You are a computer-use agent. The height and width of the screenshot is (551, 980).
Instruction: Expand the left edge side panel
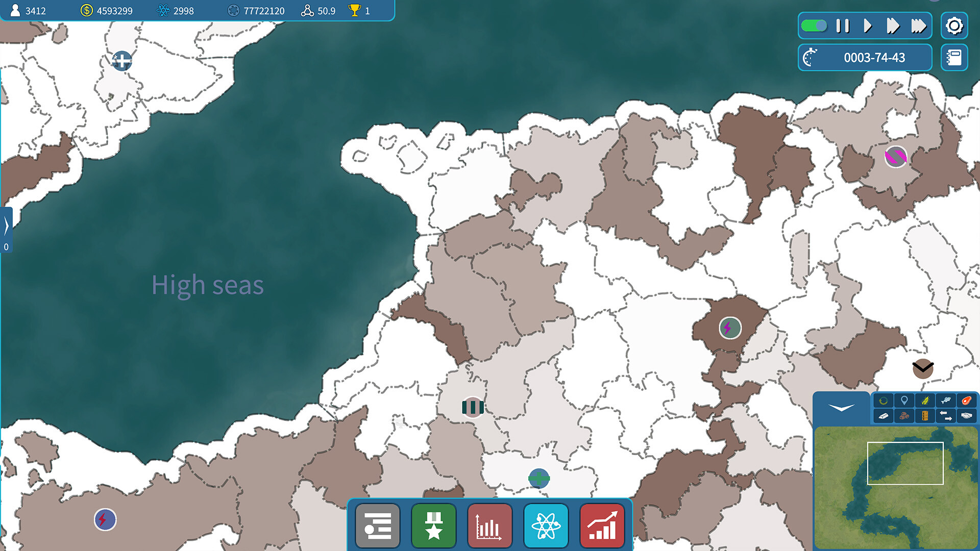[x=6, y=226]
